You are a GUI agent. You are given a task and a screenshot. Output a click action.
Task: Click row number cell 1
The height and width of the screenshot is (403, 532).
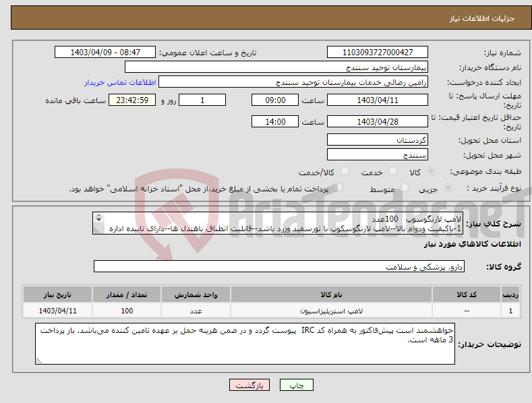click(510, 311)
